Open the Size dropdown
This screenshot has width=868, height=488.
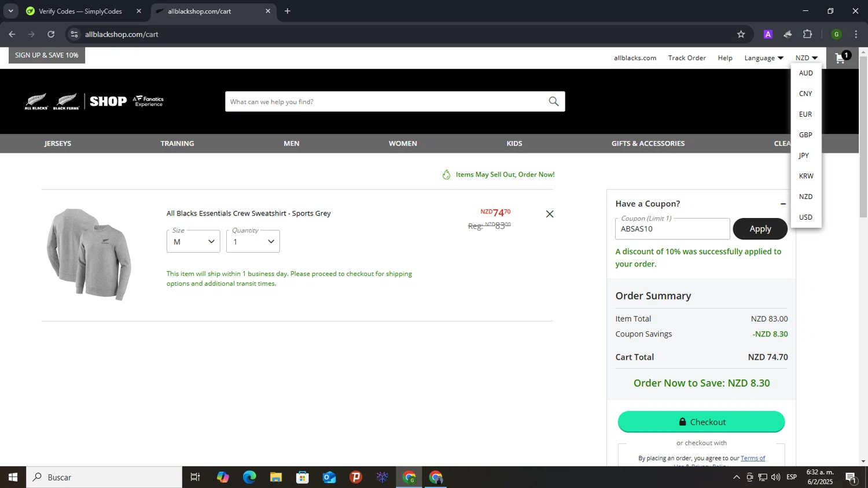193,242
